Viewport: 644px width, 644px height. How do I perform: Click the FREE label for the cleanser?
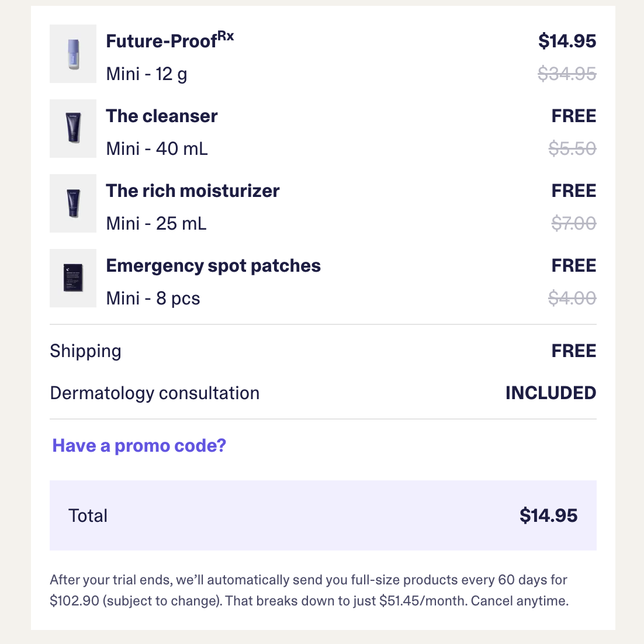[574, 116]
